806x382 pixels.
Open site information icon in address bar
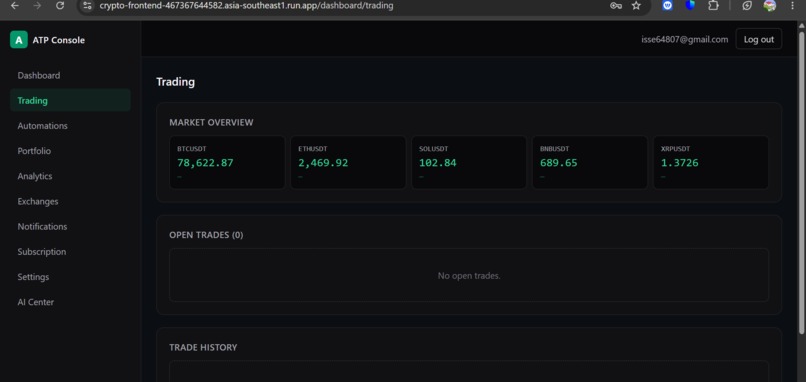[x=87, y=6]
